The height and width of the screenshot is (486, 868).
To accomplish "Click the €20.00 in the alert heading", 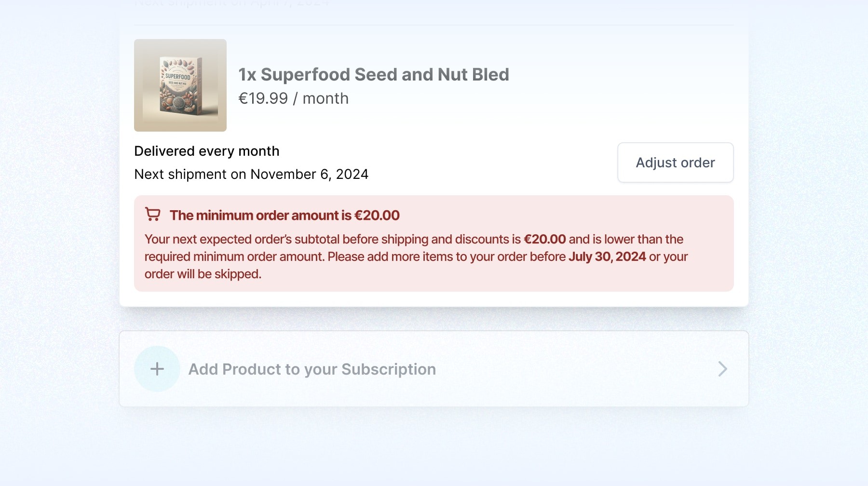I will click(377, 216).
